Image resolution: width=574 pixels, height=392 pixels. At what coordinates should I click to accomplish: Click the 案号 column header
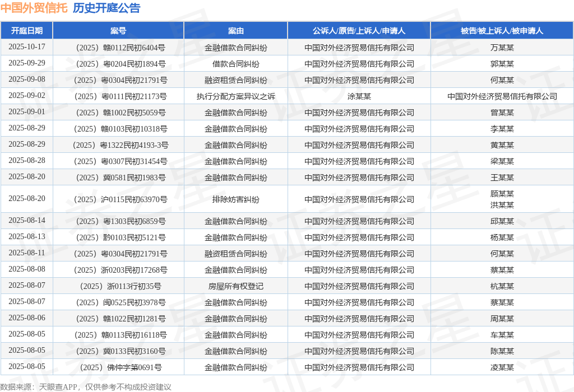tap(118, 31)
